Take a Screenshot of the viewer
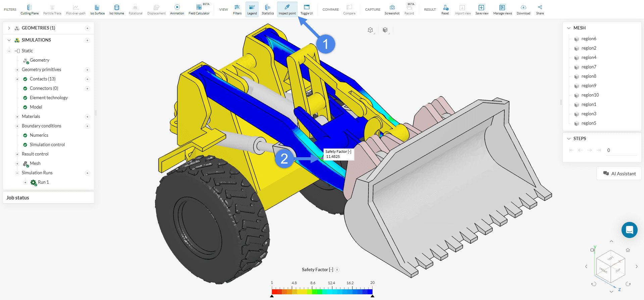 [x=392, y=9]
